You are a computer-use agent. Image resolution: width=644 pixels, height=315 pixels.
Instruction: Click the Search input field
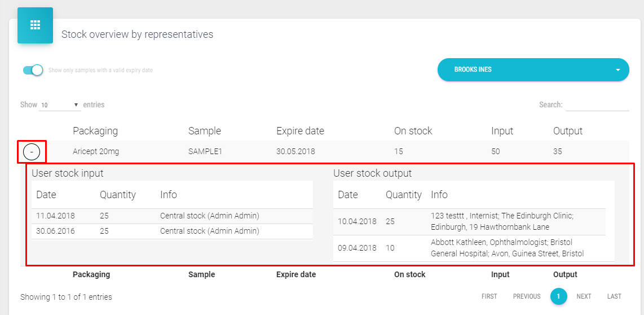tap(597, 105)
